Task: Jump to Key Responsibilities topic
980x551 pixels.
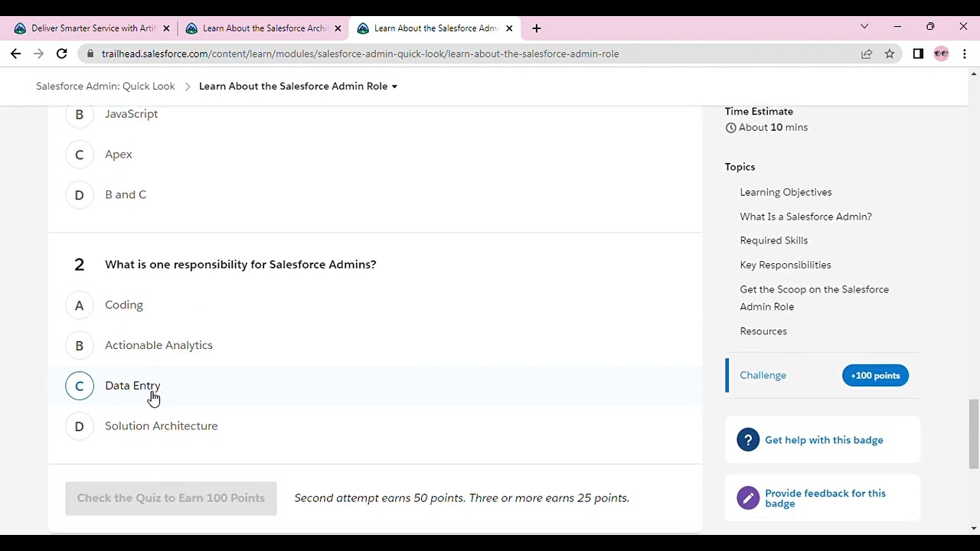Action: pos(785,265)
